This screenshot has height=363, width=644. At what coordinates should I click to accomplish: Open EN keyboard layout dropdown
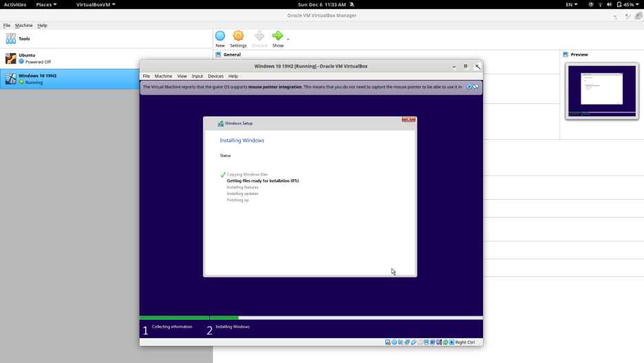pyautogui.click(x=571, y=5)
